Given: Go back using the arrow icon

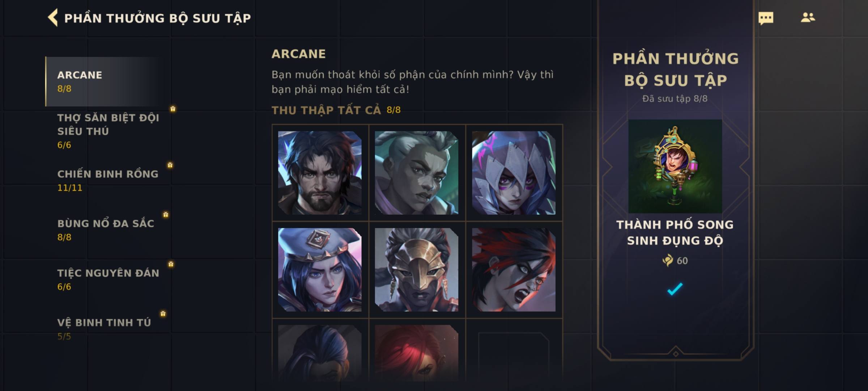Looking at the screenshot, I should 53,18.
